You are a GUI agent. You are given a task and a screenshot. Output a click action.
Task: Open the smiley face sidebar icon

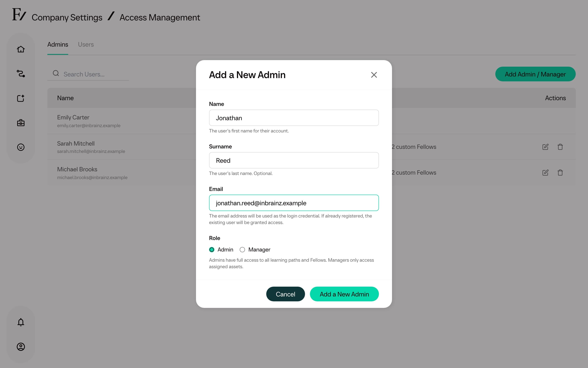click(x=21, y=147)
